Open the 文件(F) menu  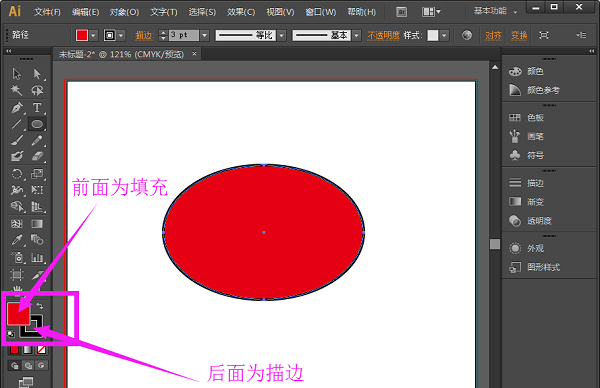(47, 12)
